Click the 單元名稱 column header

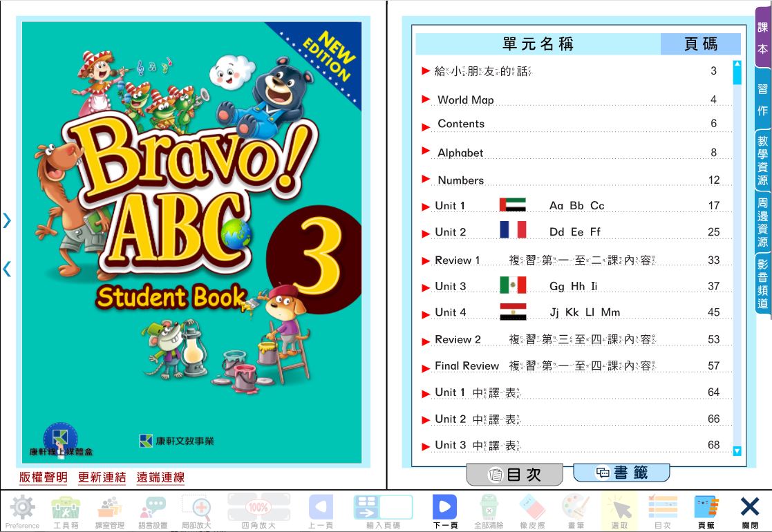[538, 44]
